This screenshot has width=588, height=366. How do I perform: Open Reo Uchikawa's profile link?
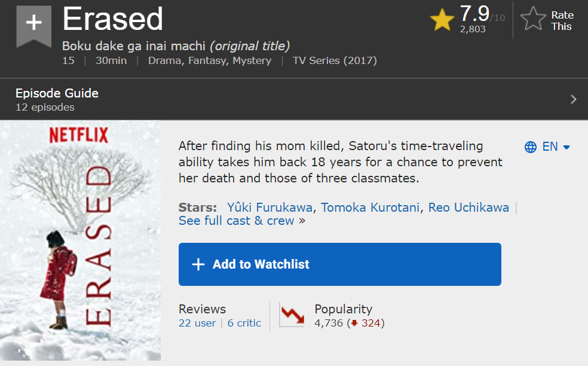coord(468,208)
